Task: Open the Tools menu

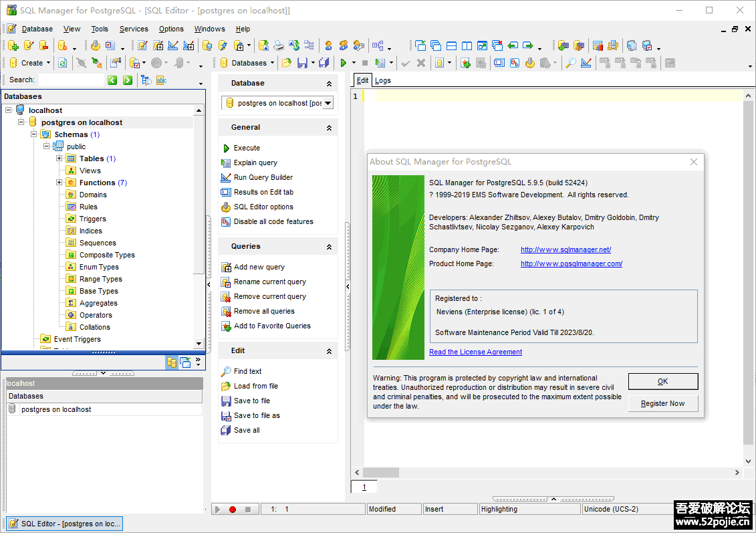Action: tap(100, 29)
